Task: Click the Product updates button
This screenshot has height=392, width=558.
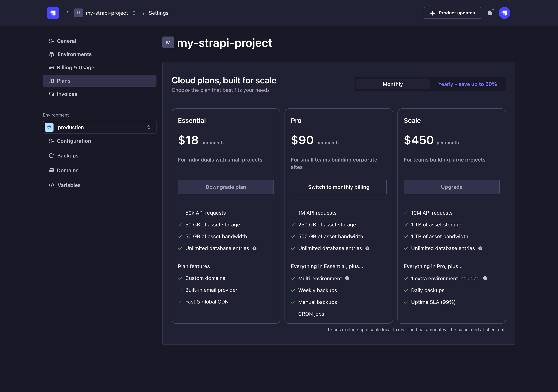Action: coord(452,13)
